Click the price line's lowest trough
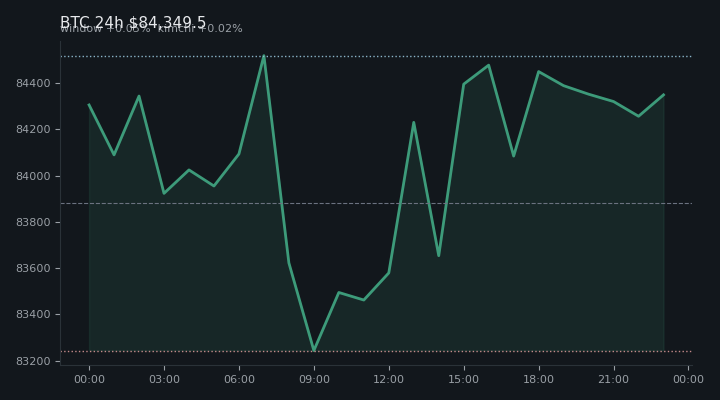 [x=314, y=350]
